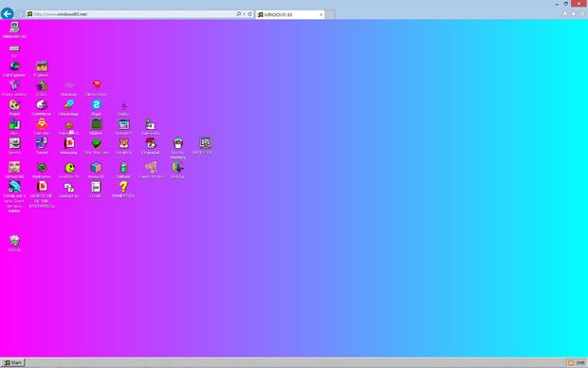The height and width of the screenshot is (368, 588).
Task: Launch Game Of Life icon
Action: (151, 170)
